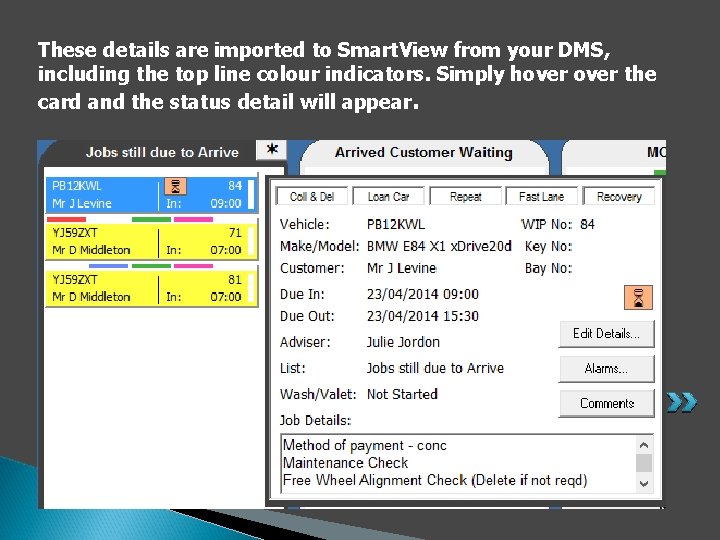Click the Due In value 23/04/2014 09:00

[x=422, y=294]
